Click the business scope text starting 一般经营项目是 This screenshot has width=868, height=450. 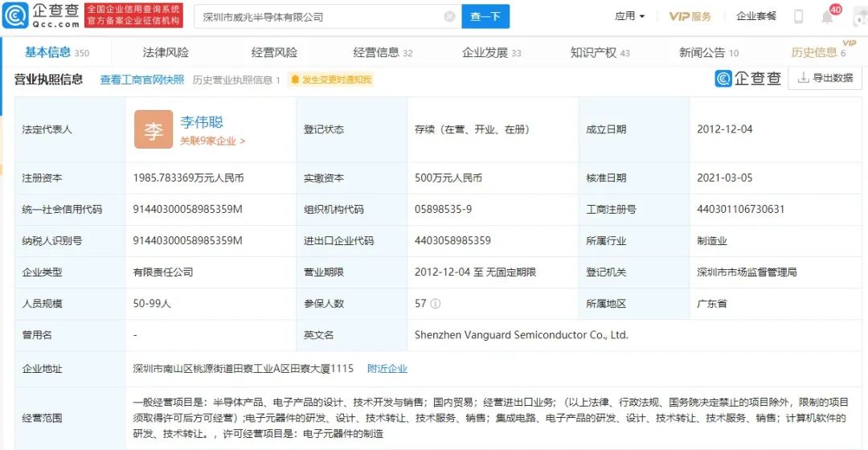click(490, 418)
